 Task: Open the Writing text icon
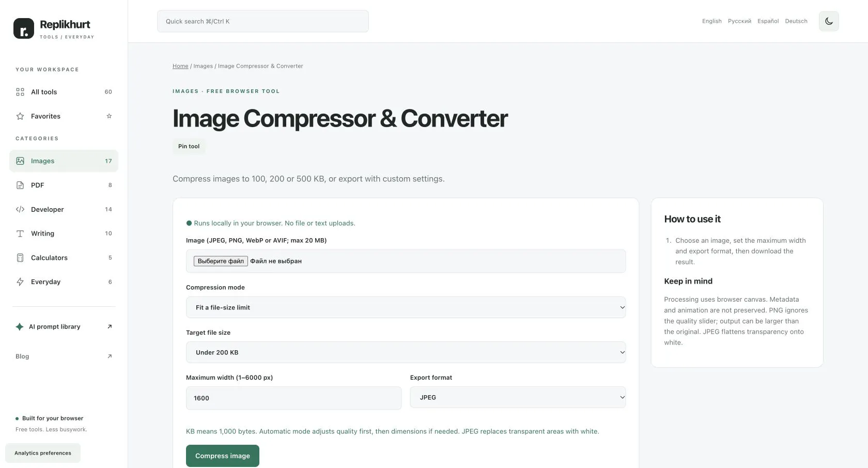20,233
